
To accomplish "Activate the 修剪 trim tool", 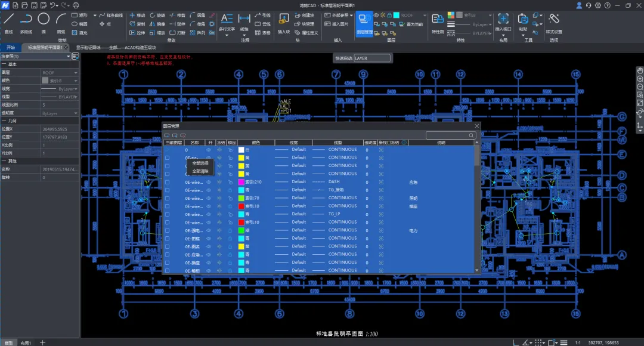I will 178,15.
